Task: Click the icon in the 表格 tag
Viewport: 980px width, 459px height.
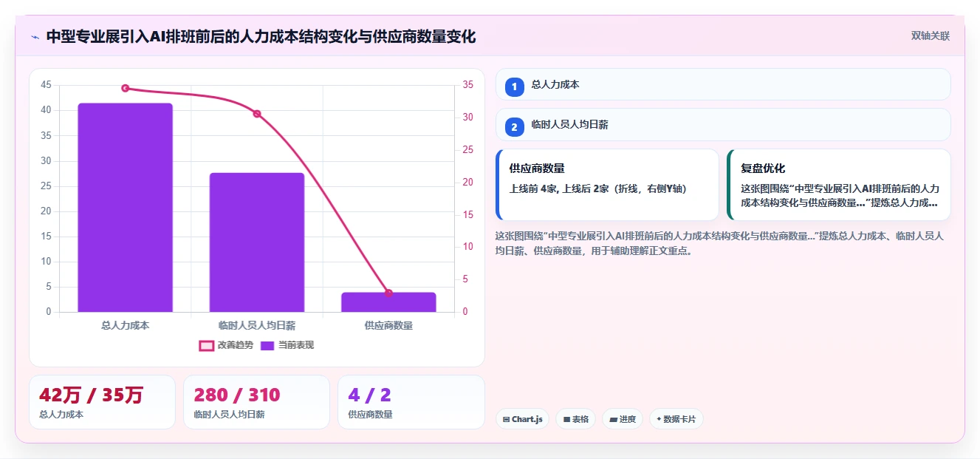Action: [x=566, y=419]
